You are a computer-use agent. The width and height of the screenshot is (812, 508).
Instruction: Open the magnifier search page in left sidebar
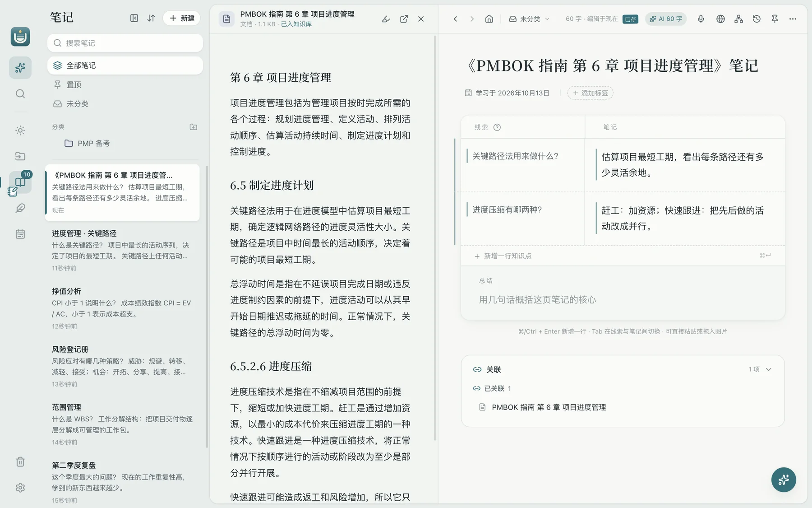tap(20, 94)
